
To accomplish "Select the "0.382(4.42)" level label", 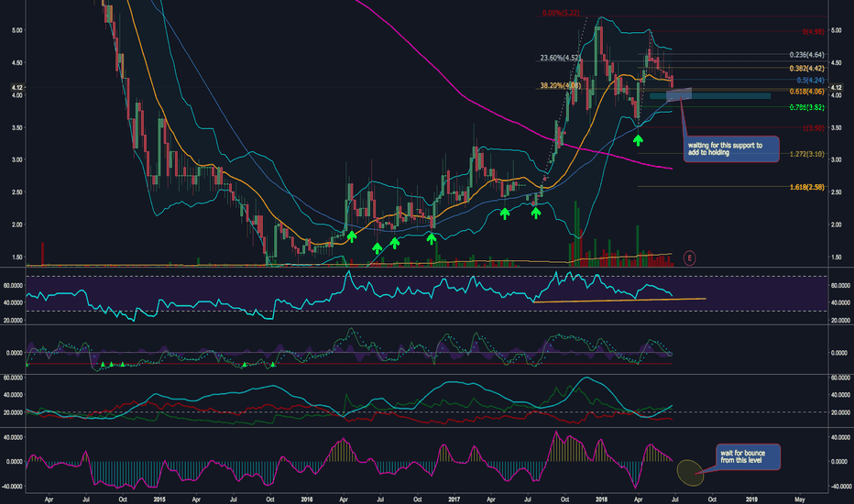I will (806, 69).
